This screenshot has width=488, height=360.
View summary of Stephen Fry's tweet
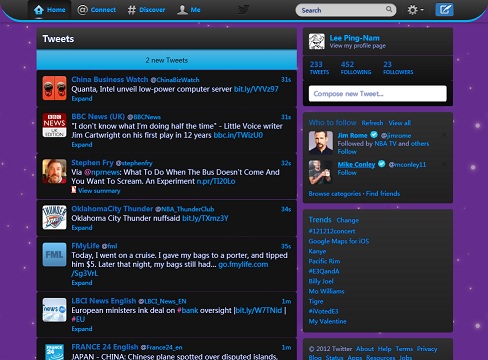[99, 191]
